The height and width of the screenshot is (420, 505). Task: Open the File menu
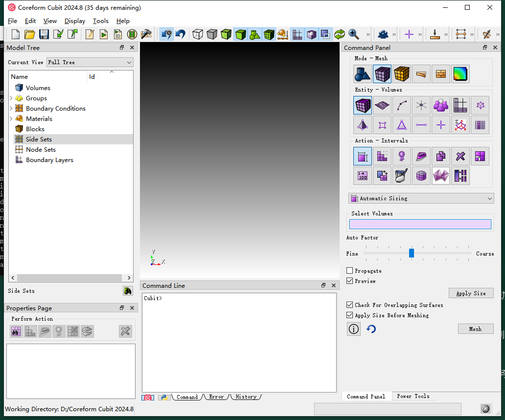(x=12, y=21)
